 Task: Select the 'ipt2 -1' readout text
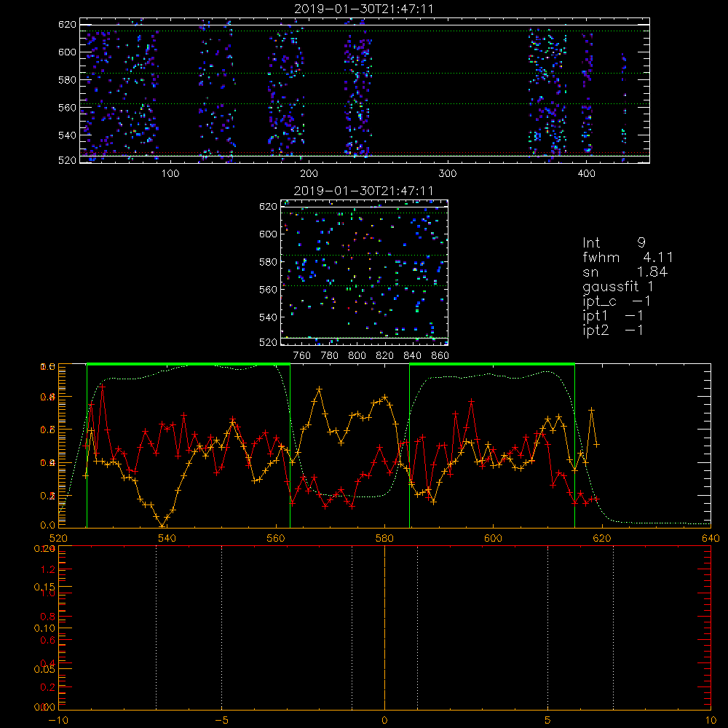pos(613,330)
